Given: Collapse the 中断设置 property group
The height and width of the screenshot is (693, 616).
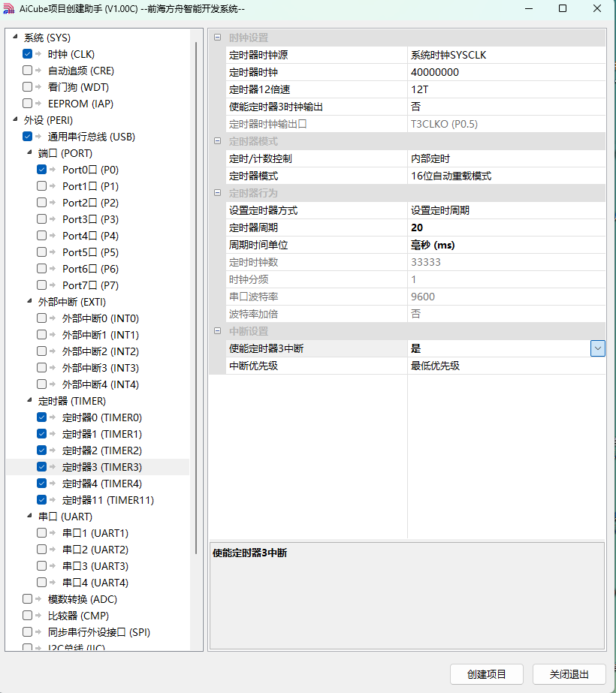Looking at the screenshot, I should (x=218, y=330).
